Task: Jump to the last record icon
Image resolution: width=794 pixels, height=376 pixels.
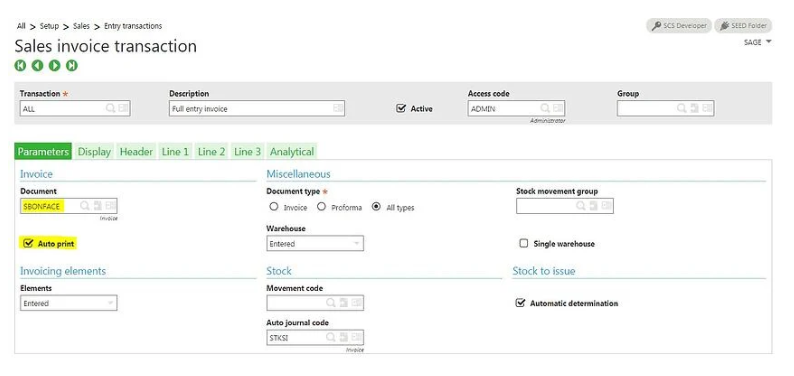Action: (72, 65)
